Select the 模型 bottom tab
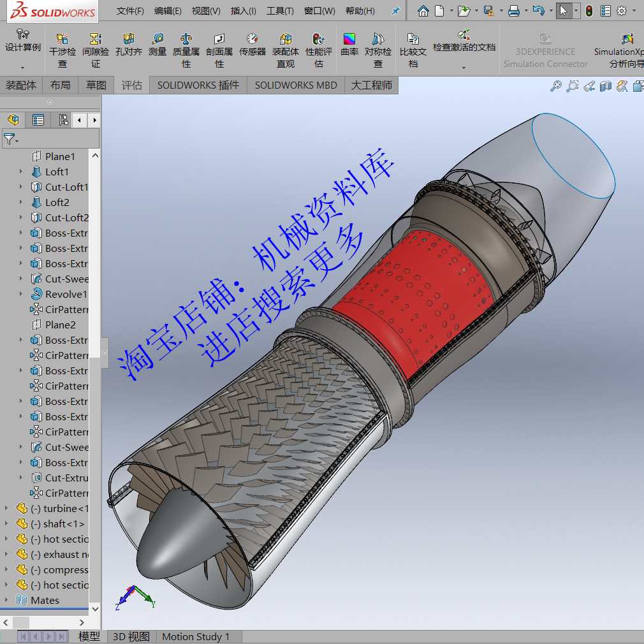The width and height of the screenshot is (644, 644). [x=89, y=636]
